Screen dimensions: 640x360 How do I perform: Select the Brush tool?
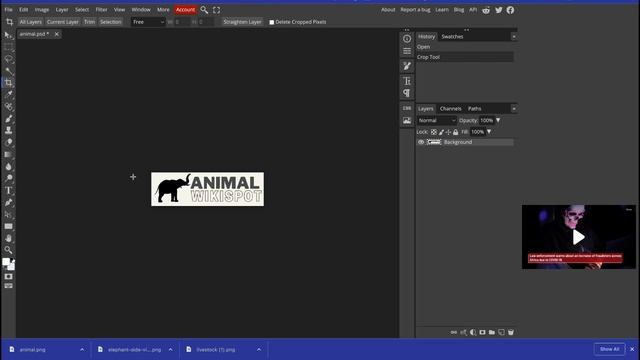[x=8, y=119]
